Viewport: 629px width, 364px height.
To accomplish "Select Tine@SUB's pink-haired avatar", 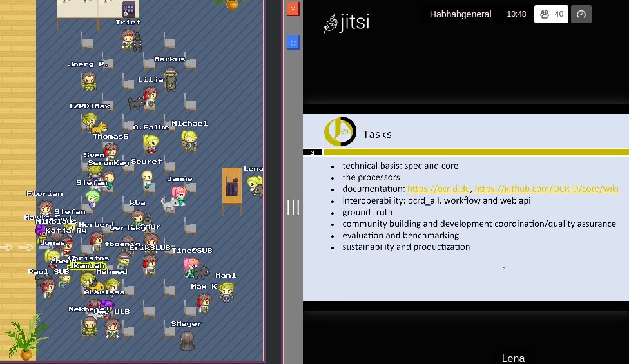I will pyautogui.click(x=192, y=267).
